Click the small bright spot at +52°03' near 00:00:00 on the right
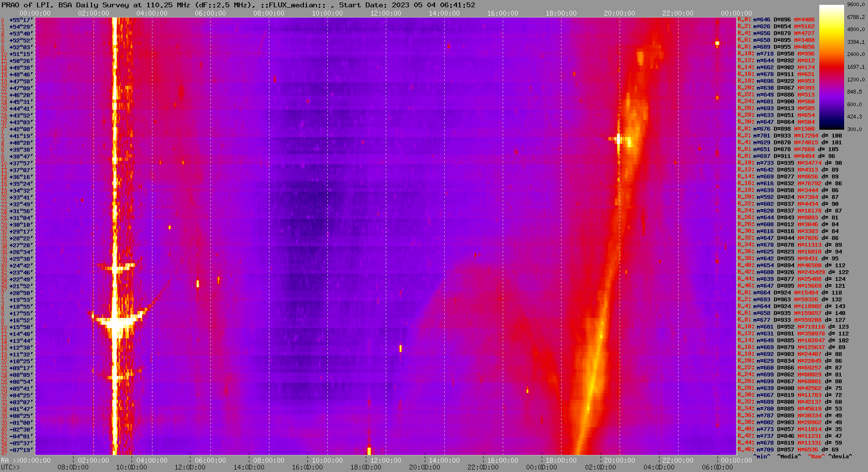Screen dimensions: 868x472 pos(717,43)
